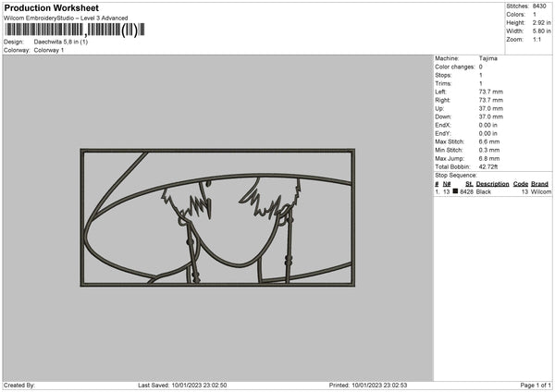Select design name 'Daechwita 5,8 in (1)'
The width and height of the screenshot is (555, 392).
click(61, 42)
